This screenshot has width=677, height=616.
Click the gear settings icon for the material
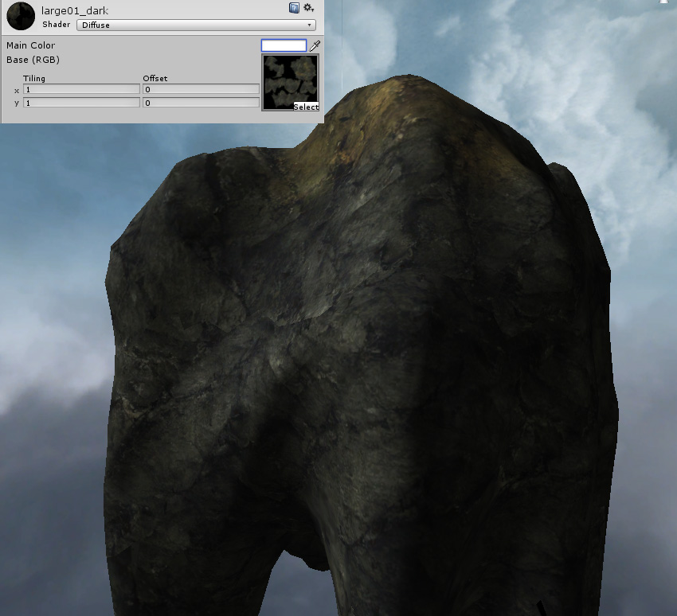click(309, 7)
